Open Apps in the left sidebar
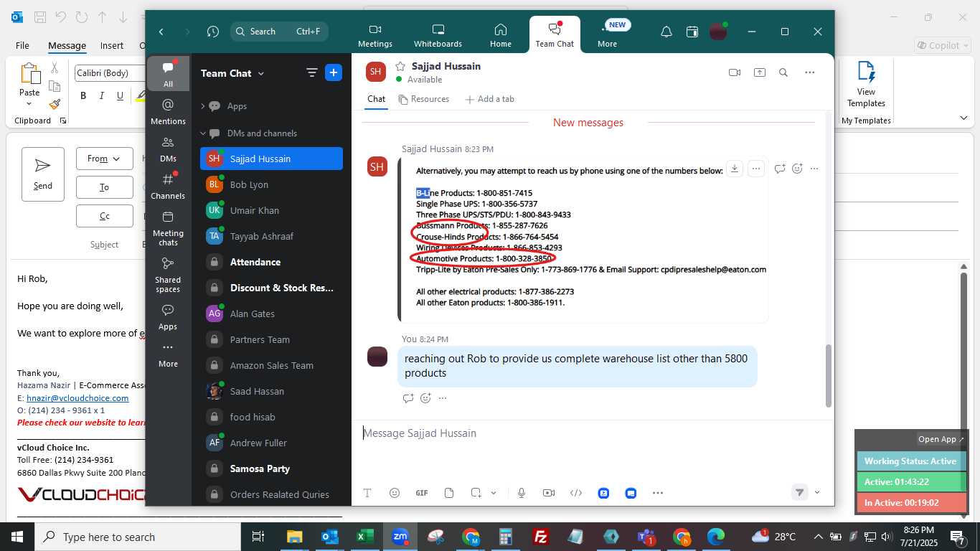 pos(168,317)
